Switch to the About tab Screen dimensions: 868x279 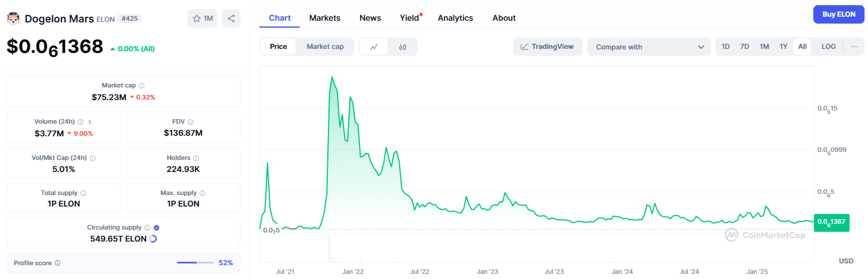point(504,18)
